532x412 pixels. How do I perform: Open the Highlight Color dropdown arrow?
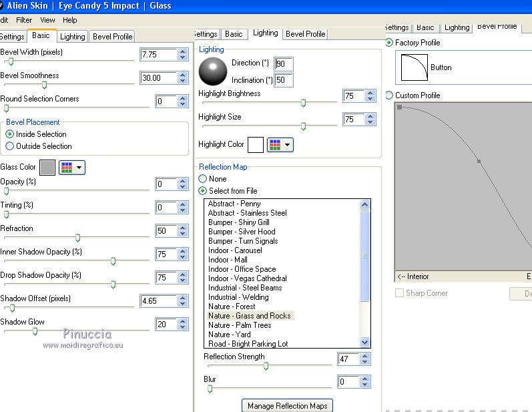(x=287, y=145)
